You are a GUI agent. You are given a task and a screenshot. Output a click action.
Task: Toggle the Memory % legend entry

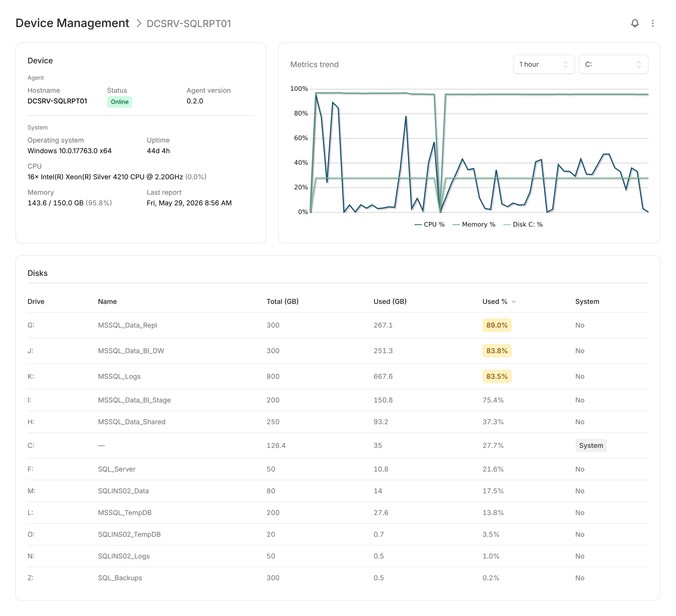coord(474,224)
